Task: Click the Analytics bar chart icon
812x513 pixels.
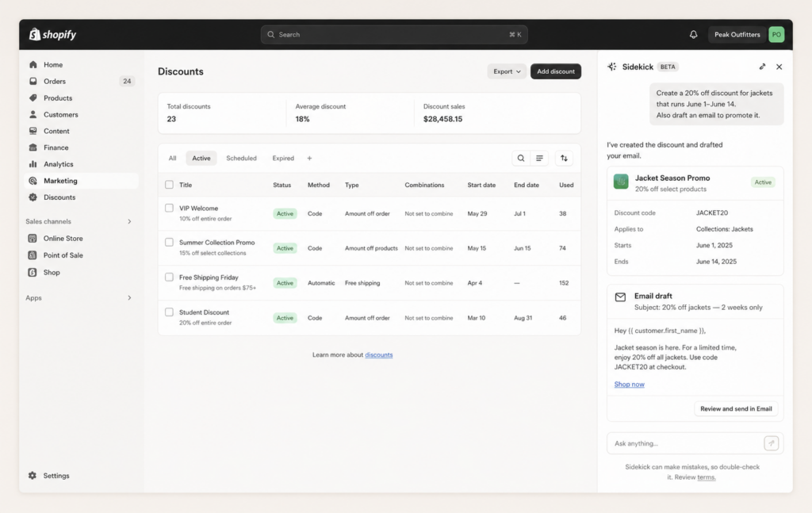Action: [x=33, y=164]
